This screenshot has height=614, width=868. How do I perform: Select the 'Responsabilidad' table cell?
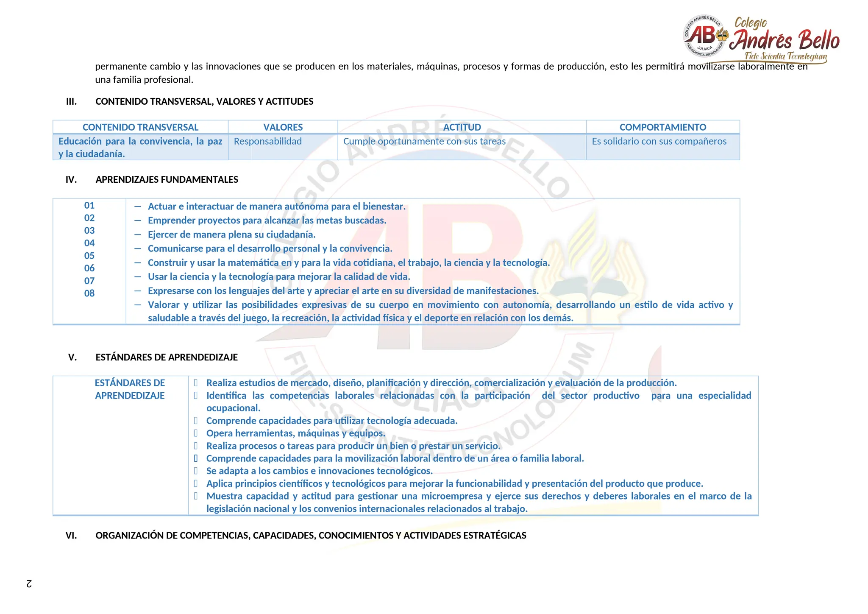coord(283,147)
